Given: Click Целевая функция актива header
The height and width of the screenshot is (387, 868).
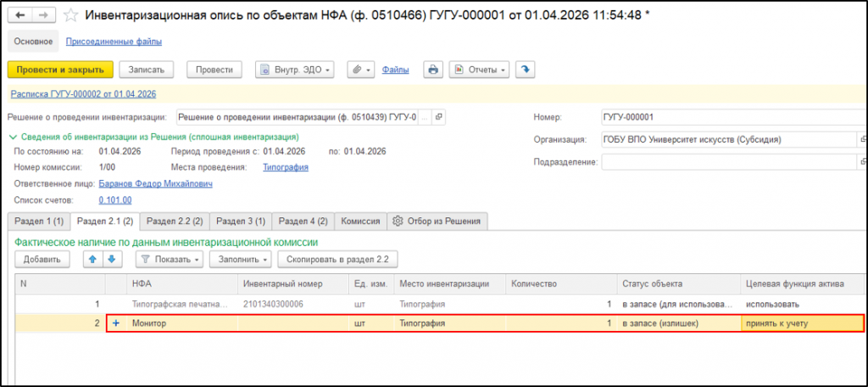Looking at the screenshot, I should point(802,283).
